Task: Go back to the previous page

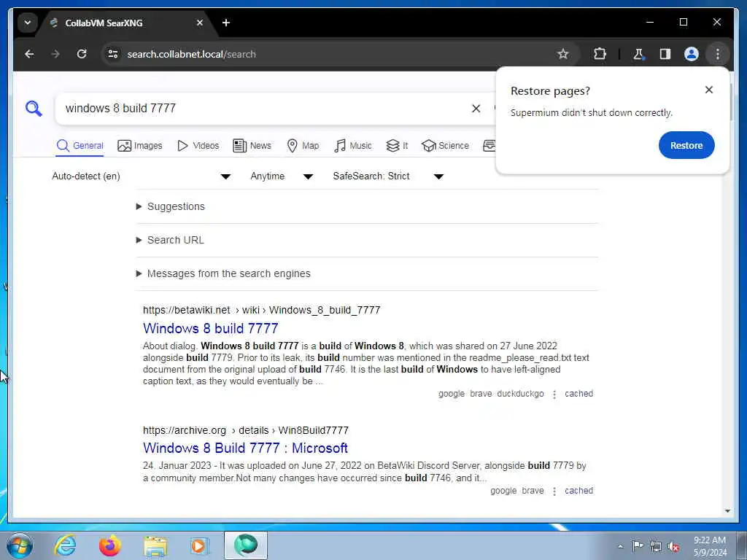Action: pyautogui.click(x=29, y=54)
